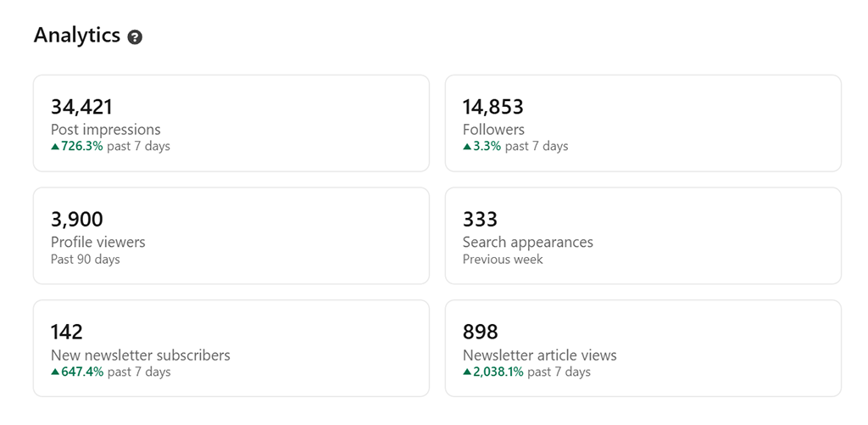Click the 34,421 impressions number
The width and height of the screenshot is (868, 425).
pyautogui.click(x=81, y=107)
